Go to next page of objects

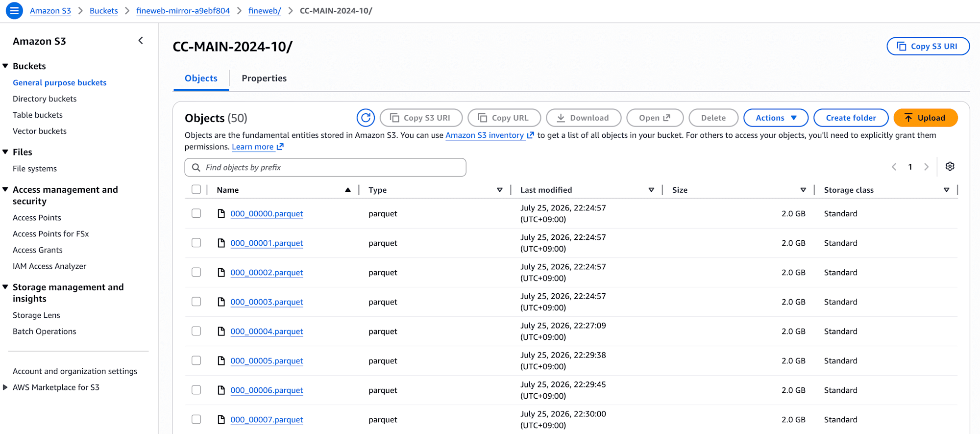tap(926, 167)
